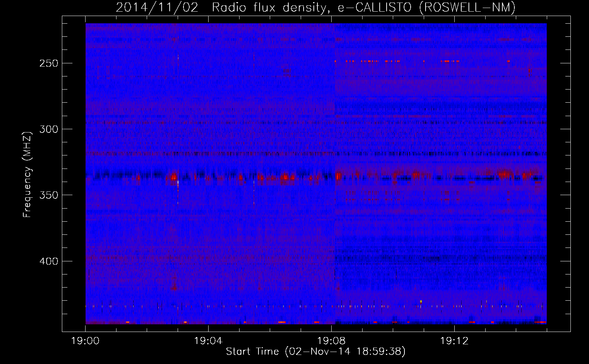Click the 19:04 time axis label

(208, 341)
